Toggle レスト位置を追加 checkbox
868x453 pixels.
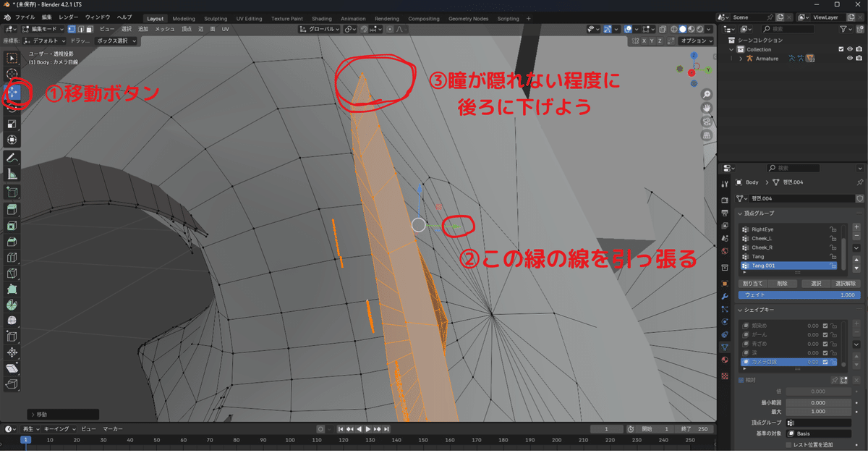(x=790, y=444)
